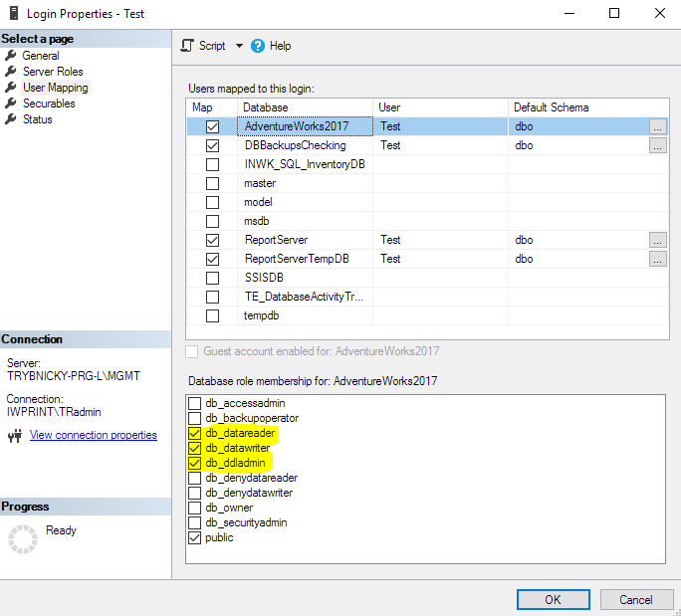Open schema browse button for AdventureWorks2017
This screenshot has height=616, width=681.
657,126
